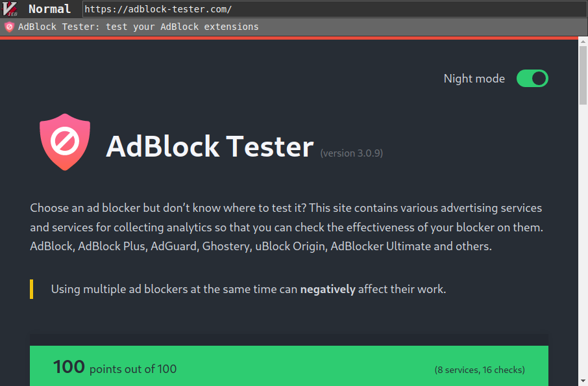Click the AdBlock Tester heading

coord(209,147)
